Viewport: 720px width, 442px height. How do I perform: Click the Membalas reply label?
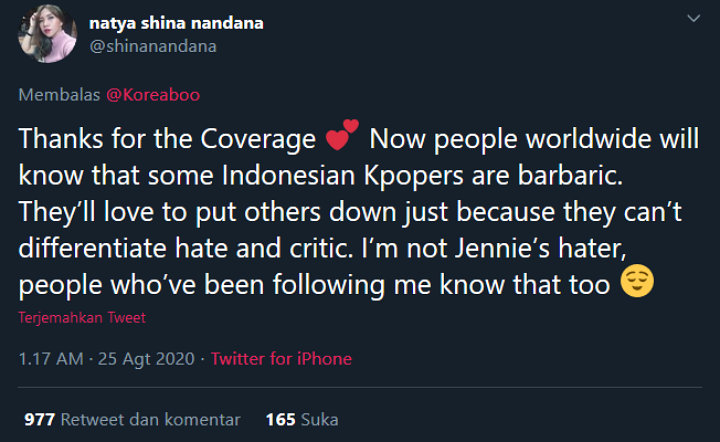click(56, 95)
